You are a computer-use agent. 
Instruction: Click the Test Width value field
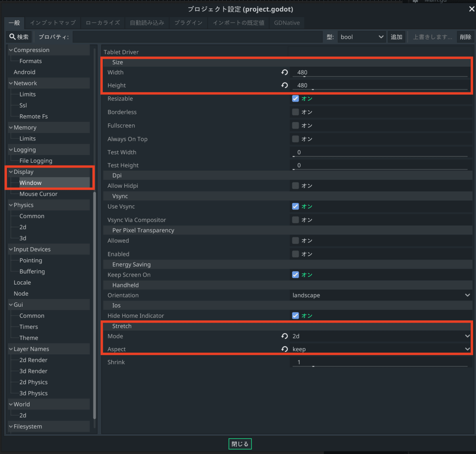[x=380, y=152]
